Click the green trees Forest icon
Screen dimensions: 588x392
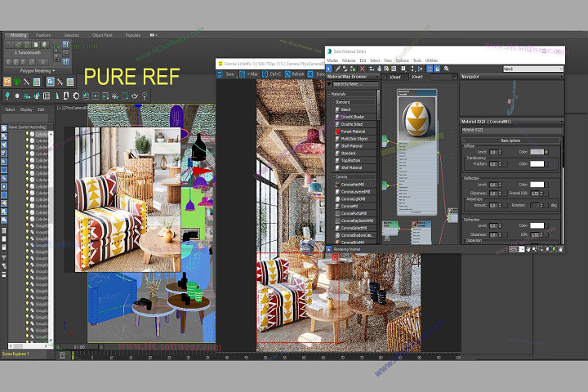16,82
